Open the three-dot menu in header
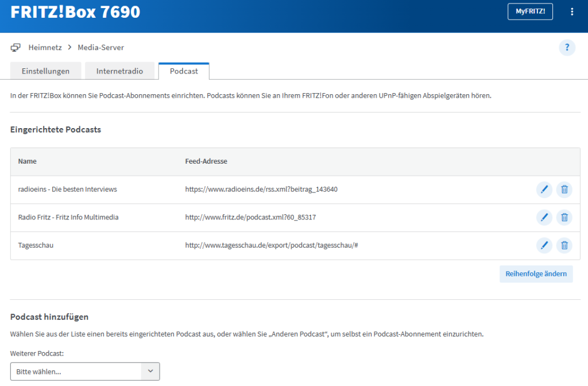Viewport: 588px width, 386px height. tap(571, 11)
